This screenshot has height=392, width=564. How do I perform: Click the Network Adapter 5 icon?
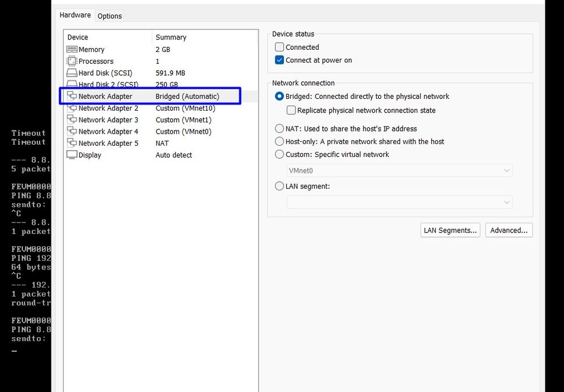coord(72,143)
